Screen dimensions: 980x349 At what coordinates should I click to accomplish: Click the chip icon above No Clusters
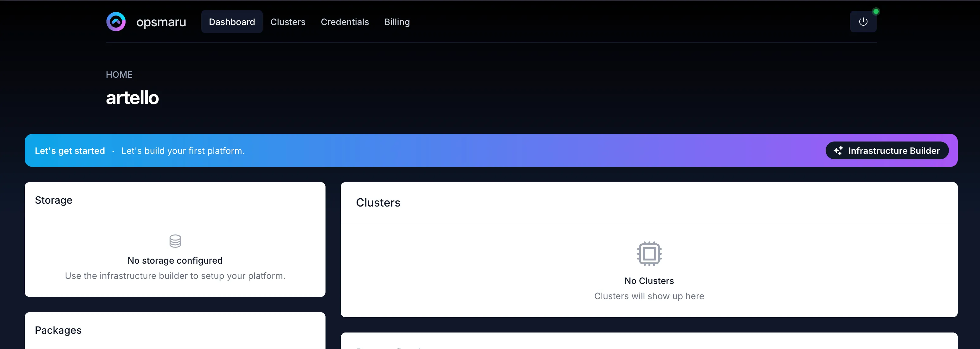pyautogui.click(x=649, y=254)
